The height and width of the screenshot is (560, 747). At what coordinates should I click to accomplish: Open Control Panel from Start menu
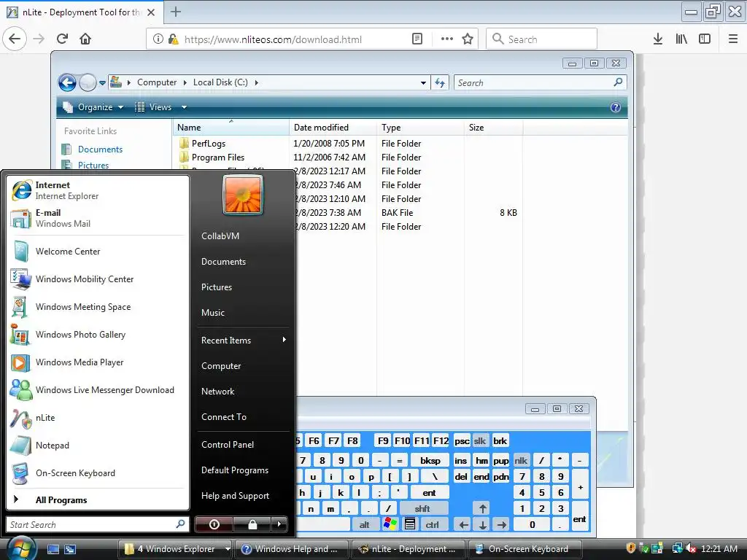pos(228,444)
